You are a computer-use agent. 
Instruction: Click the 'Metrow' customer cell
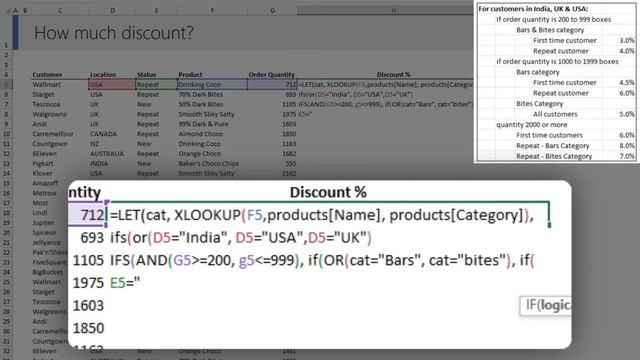coord(44,193)
